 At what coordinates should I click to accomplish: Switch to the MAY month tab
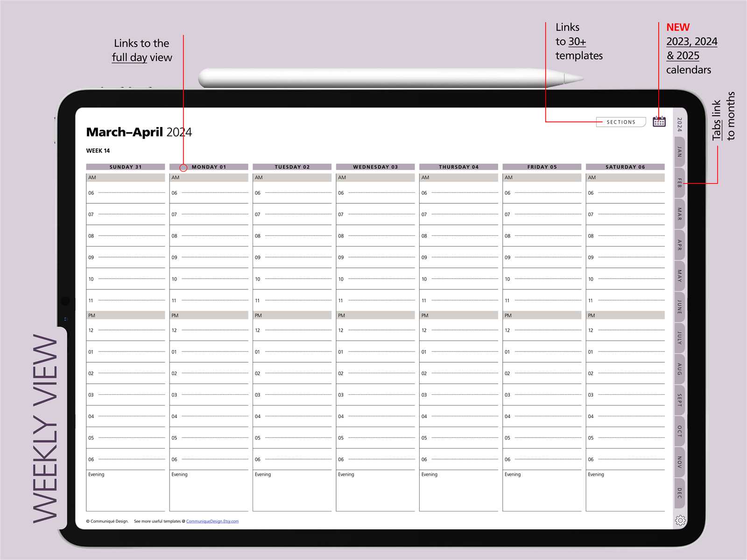pos(680,276)
